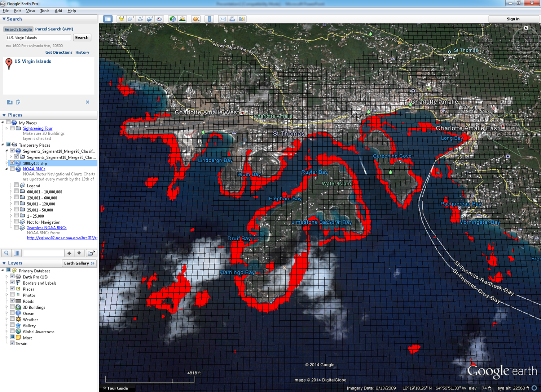The image size is (541, 392).
Task: Collapse the Search panel header
Action: [x=4, y=19]
